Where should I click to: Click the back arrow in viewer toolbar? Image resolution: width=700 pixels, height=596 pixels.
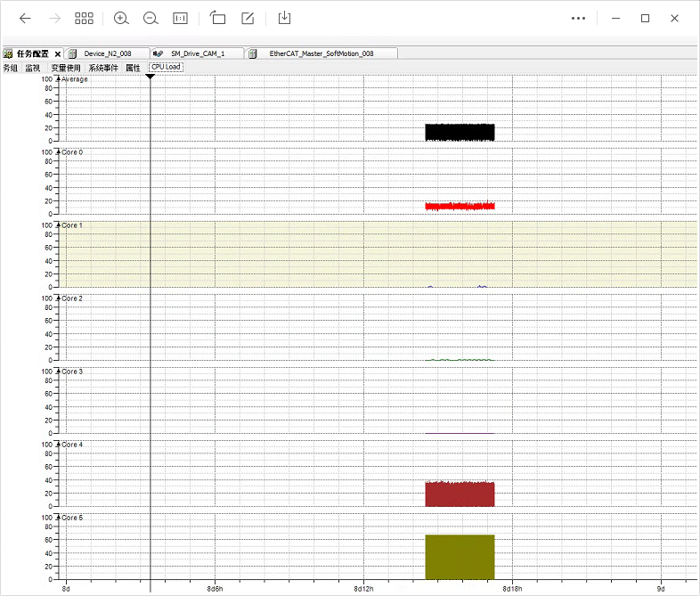[x=25, y=18]
